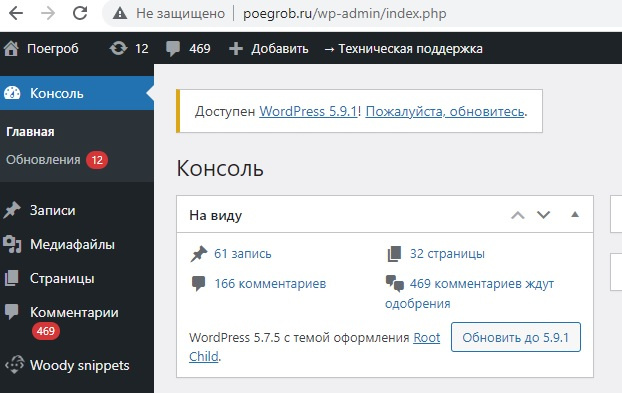Click Обновить до 5.9.1 button
The height and width of the screenshot is (393, 622).
(x=516, y=337)
